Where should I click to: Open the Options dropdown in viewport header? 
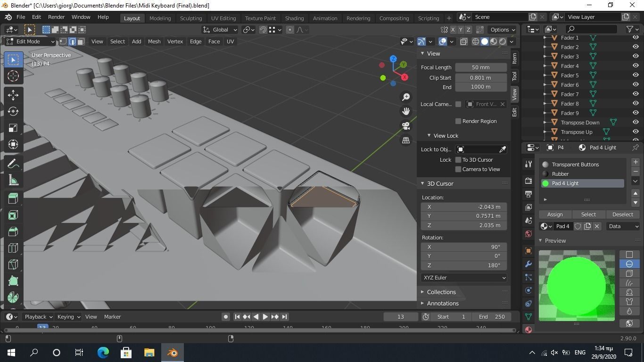[502, 30]
